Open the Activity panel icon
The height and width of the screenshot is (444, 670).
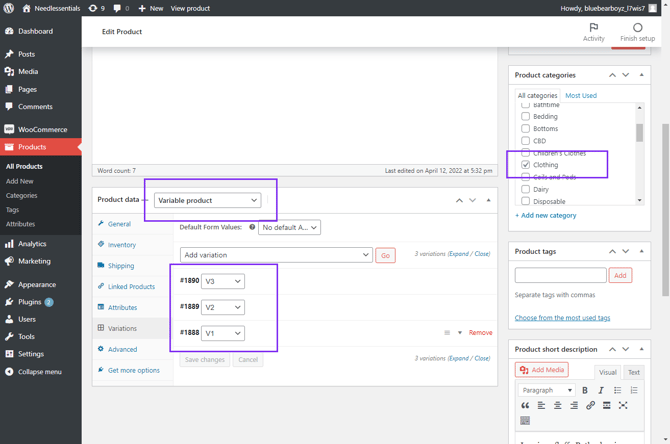tap(593, 32)
